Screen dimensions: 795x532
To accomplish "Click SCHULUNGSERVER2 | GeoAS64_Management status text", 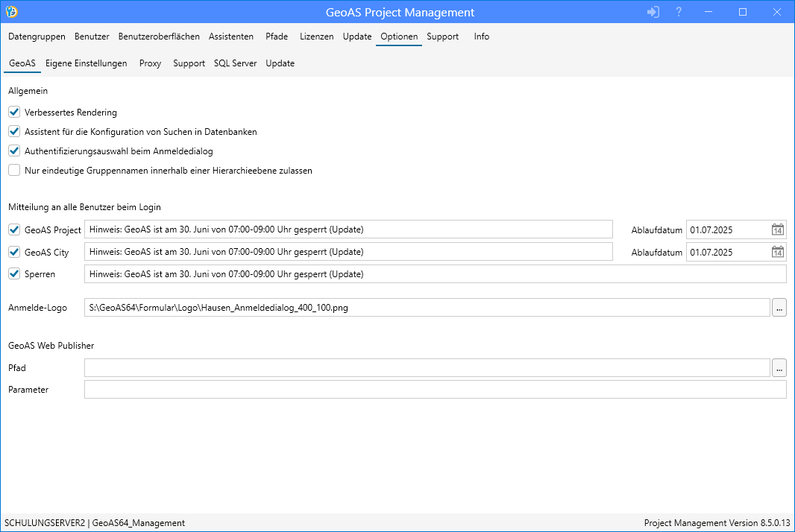I will tap(95, 523).
